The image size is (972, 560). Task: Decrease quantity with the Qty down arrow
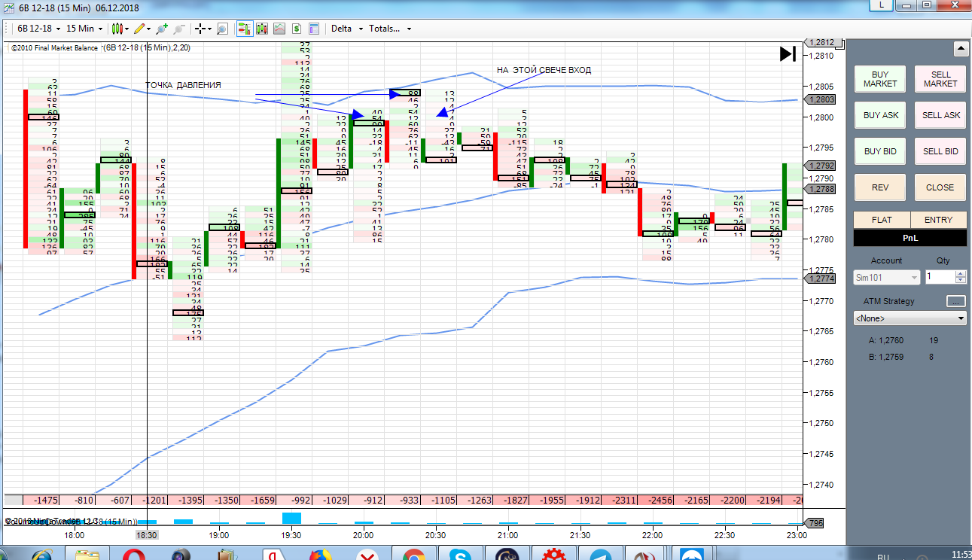click(x=962, y=281)
